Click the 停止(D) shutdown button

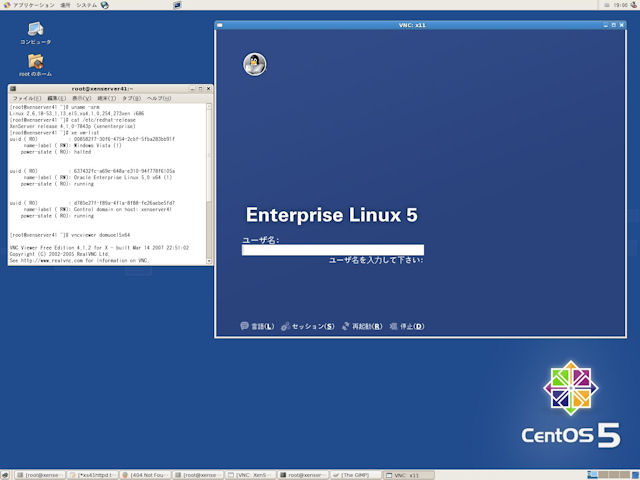[x=407, y=326]
